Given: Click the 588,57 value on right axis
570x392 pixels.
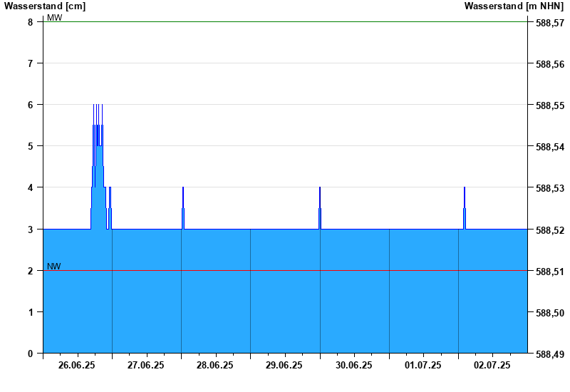Looking at the screenshot, I should click(x=549, y=23).
